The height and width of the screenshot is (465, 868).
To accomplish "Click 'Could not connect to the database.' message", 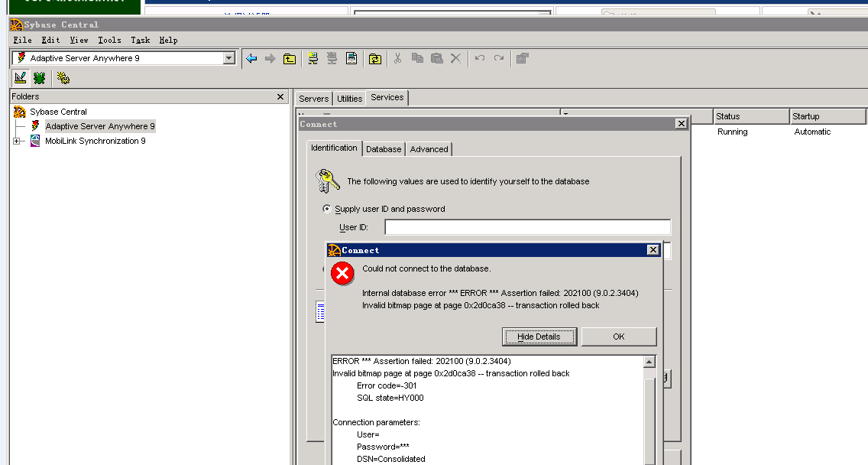I will 426,268.
